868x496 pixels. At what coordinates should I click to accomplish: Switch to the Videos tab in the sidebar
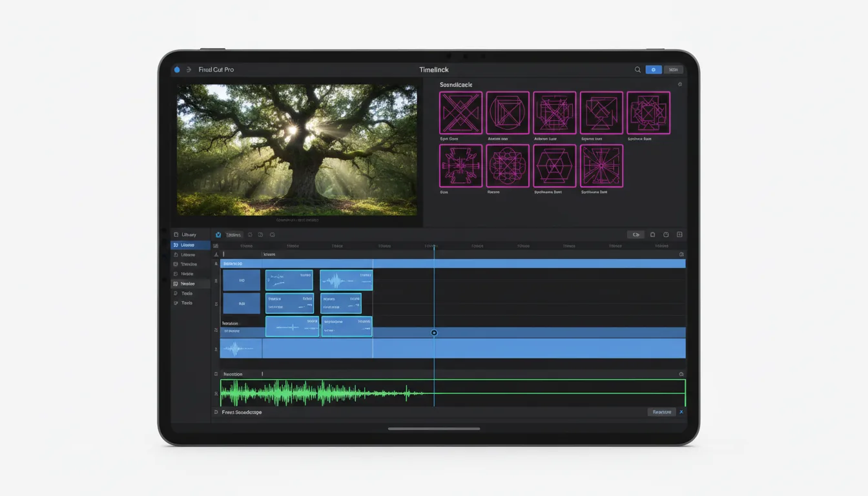point(189,244)
